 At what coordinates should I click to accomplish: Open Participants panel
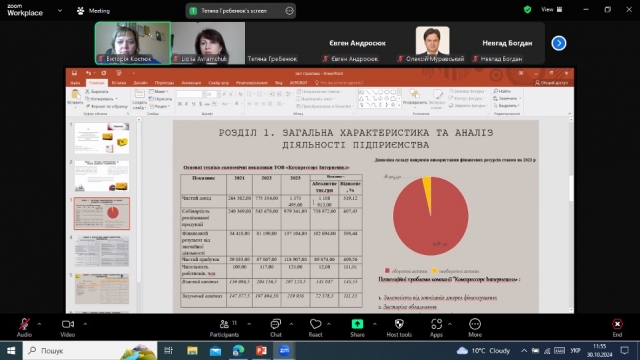tap(224, 328)
